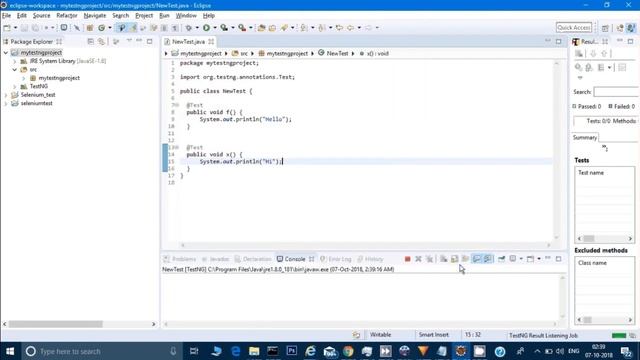Viewport: 640px width, 360px height.
Task: Collapse the mytestngproject project node
Action: 6,53
